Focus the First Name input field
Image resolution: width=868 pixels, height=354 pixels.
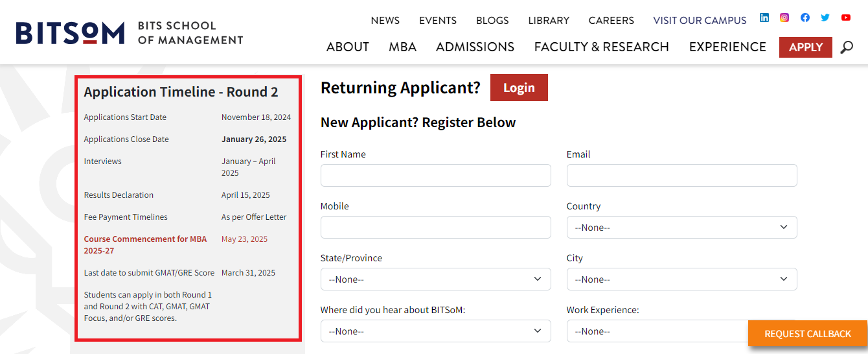pyautogui.click(x=436, y=176)
